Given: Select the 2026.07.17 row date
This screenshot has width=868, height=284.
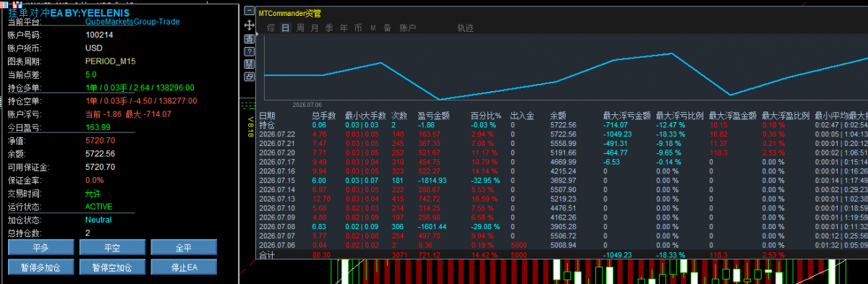Looking at the screenshot, I should [x=277, y=162].
